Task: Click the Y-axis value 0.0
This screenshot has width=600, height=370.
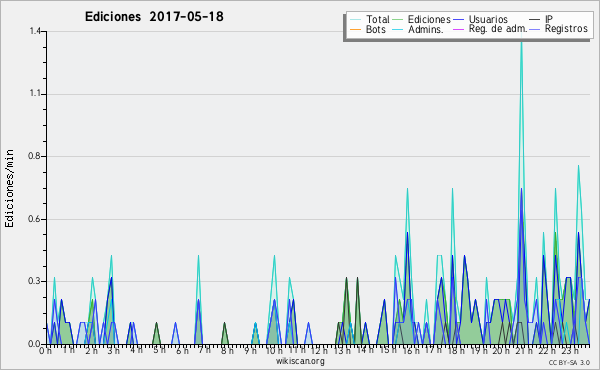Action: (34, 344)
